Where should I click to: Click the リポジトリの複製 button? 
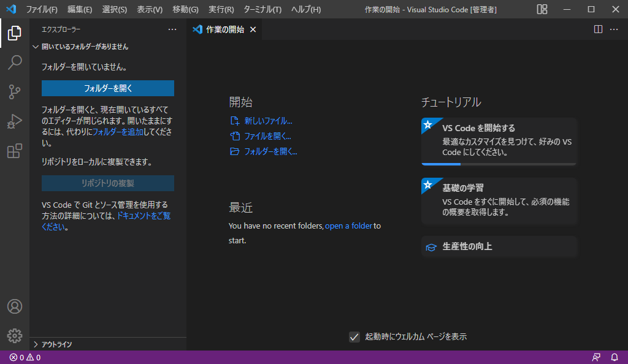tap(108, 183)
